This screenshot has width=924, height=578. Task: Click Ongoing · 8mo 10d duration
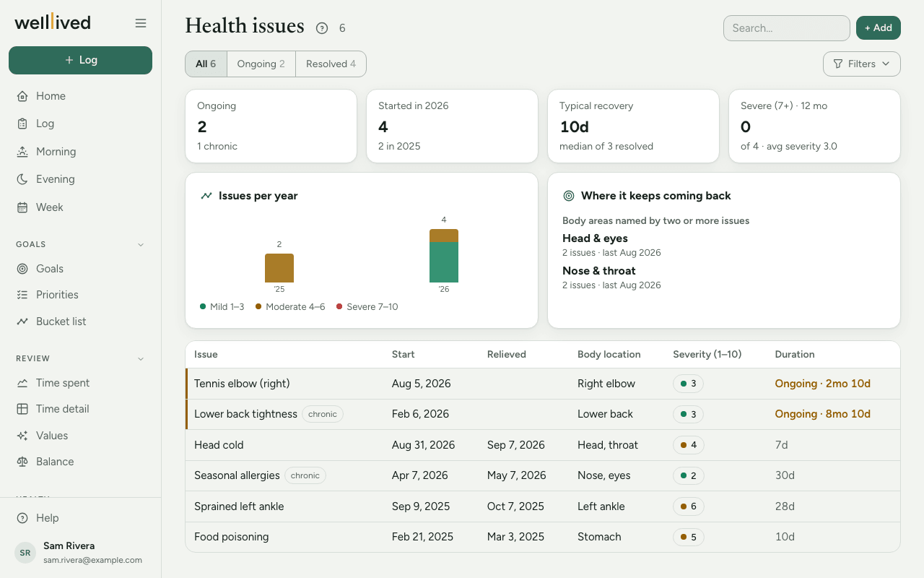pyautogui.click(x=823, y=414)
